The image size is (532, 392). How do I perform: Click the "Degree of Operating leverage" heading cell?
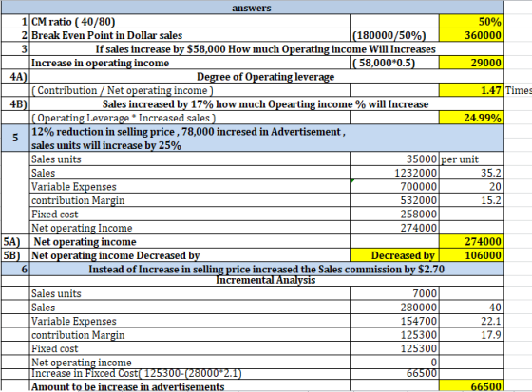[266, 77]
